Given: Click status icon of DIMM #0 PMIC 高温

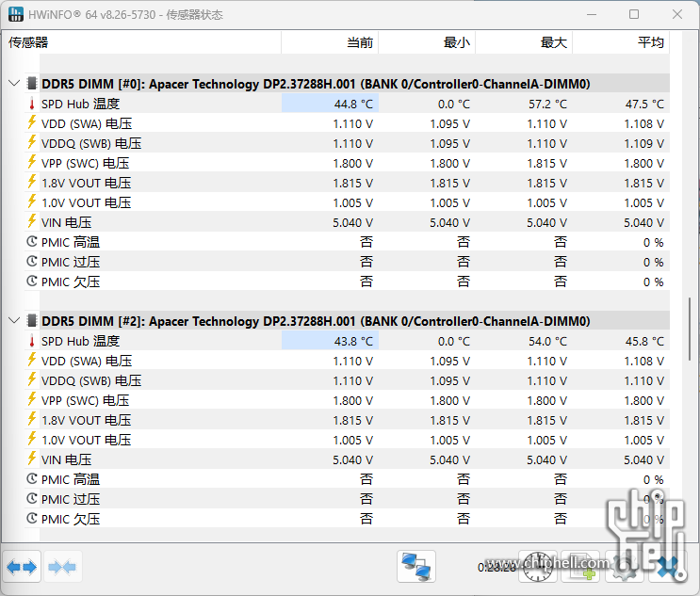Looking at the screenshot, I should pos(32,242).
